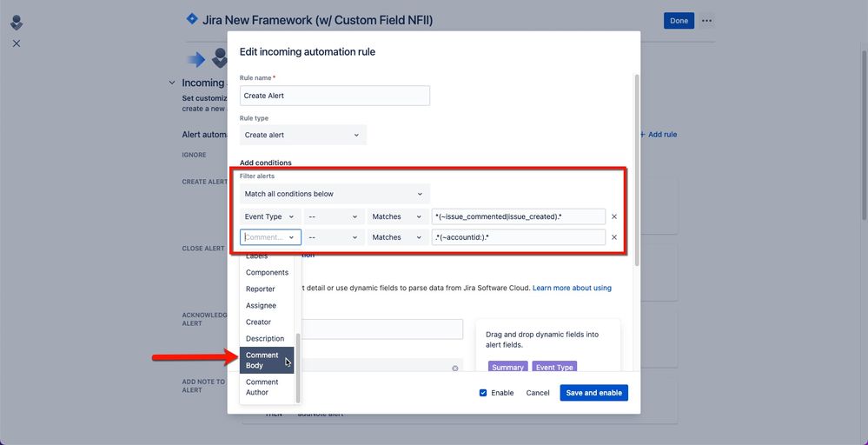
Task: Click the sidebar person avatar icon
Action: [x=17, y=23]
